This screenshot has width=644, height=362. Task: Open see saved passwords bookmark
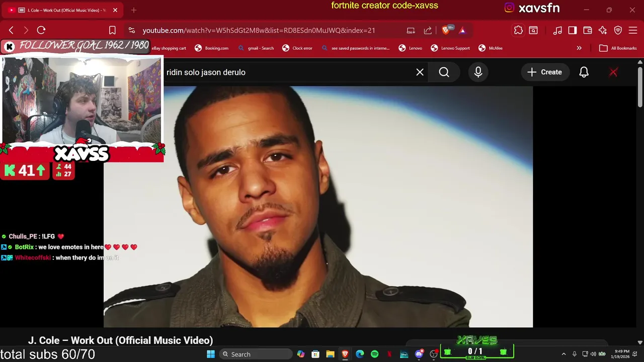coord(355,48)
